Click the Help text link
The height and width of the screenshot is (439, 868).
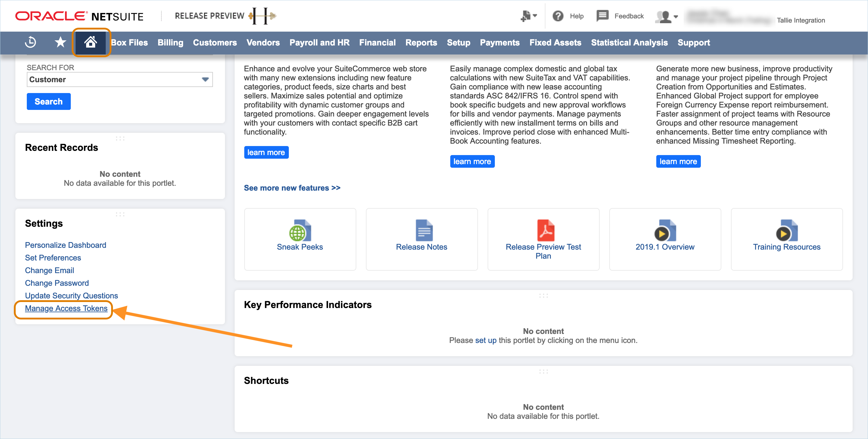tap(576, 16)
